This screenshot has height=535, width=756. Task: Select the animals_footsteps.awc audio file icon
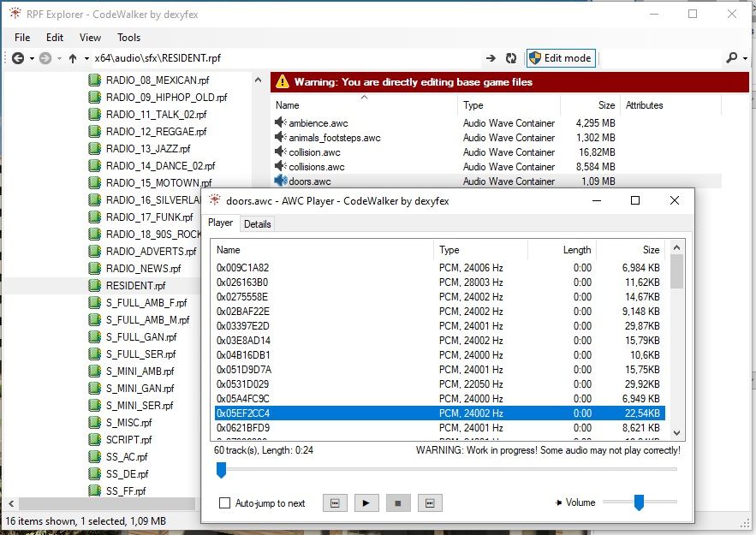coord(281,137)
